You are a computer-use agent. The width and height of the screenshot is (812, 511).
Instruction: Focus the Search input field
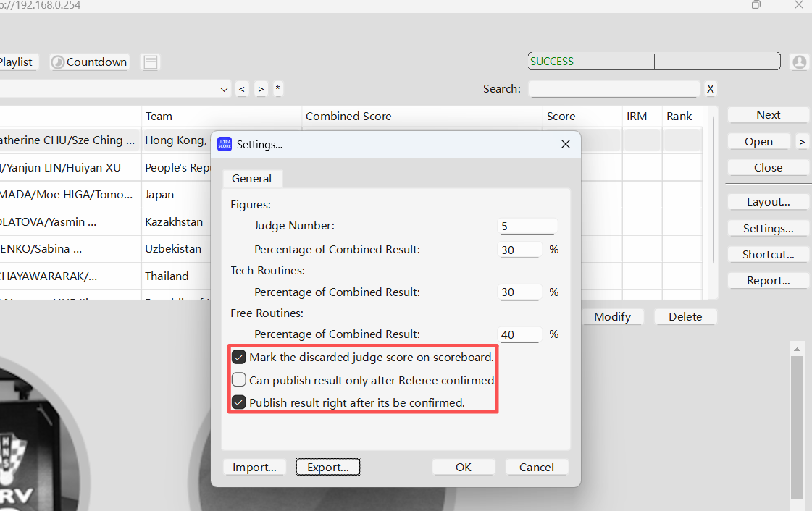[614, 89]
